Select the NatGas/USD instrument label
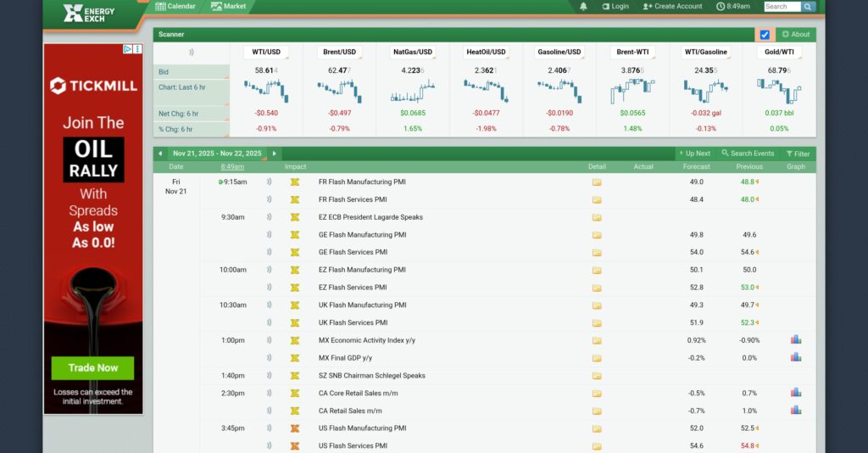Image resolution: width=868 pixels, height=453 pixels. (413, 52)
